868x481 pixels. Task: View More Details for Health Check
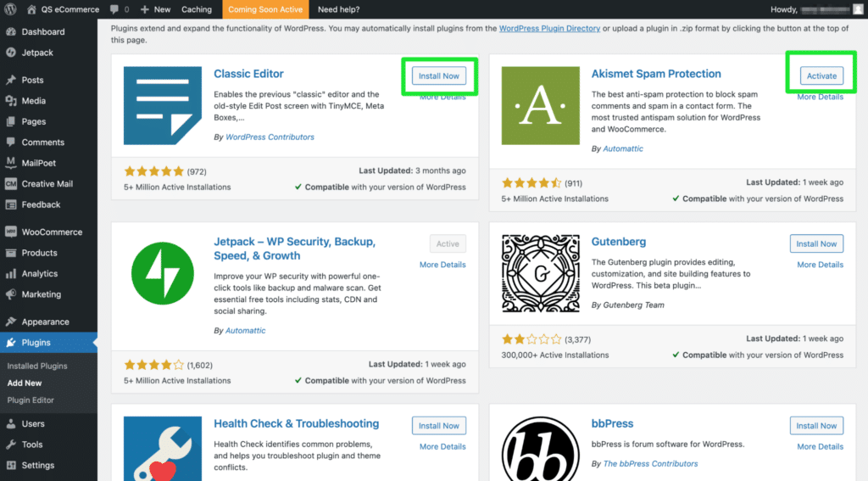tap(442, 446)
